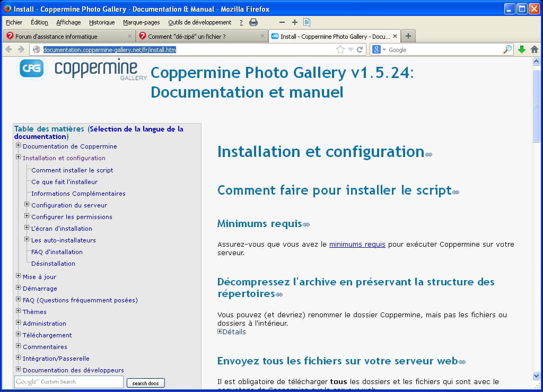543x392 pixels.
Task: Open Informations Complémentaires link
Action: pyautogui.click(x=78, y=194)
